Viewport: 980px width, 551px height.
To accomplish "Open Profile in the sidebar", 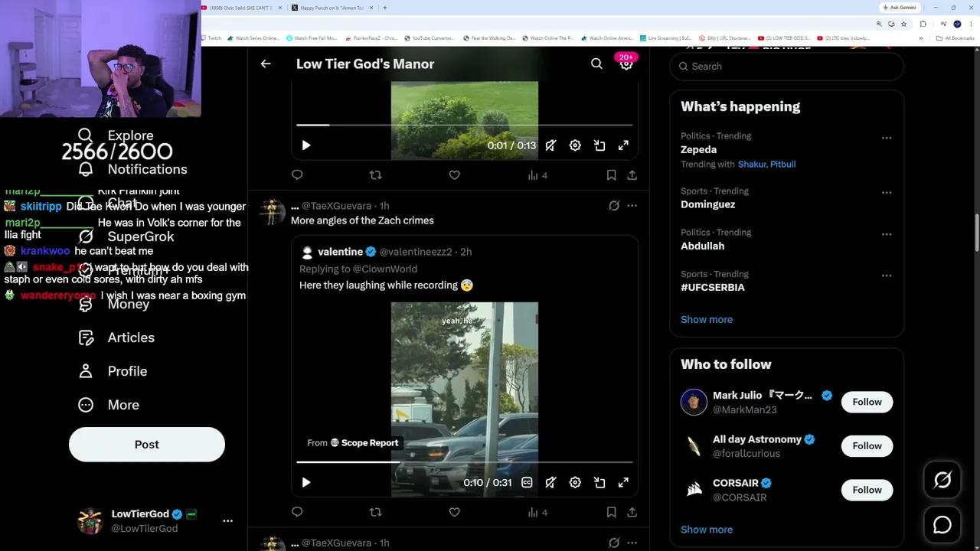I will tap(113, 371).
